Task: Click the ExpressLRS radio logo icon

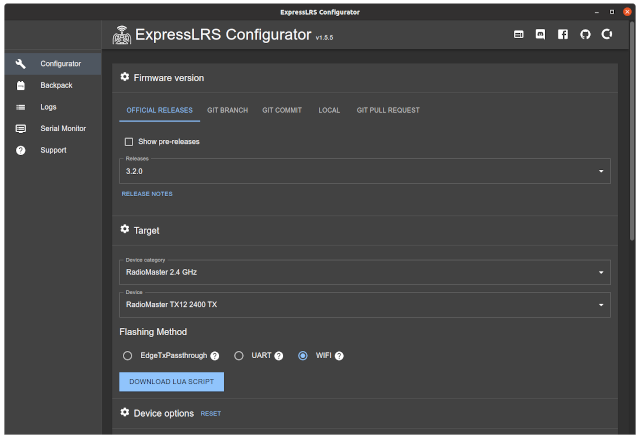Action: point(122,35)
